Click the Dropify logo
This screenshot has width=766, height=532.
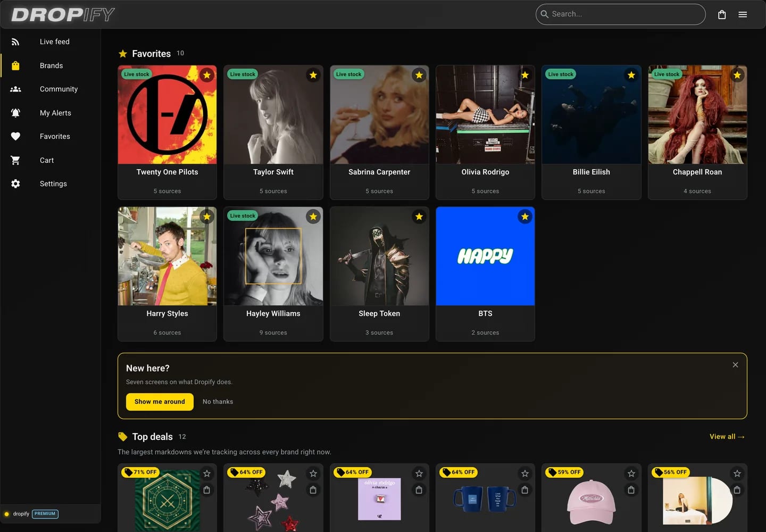63,14
